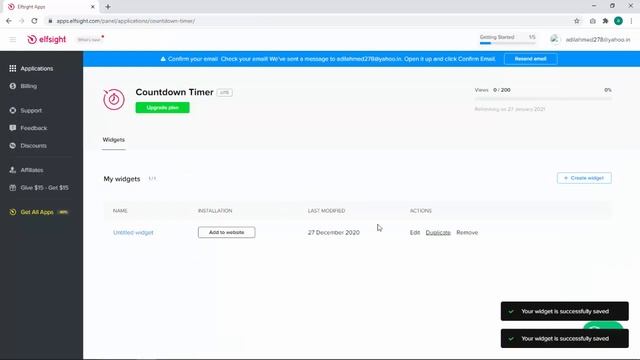Open the browser extensions puzzle icon
This screenshot has width=640, height=360.
tap(605, 21)
